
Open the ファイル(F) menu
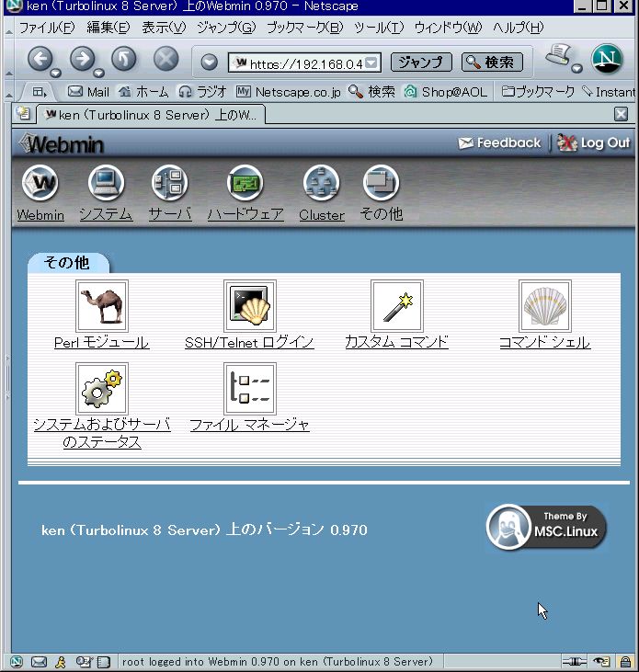pyautogui.click(x=47, y=28)
